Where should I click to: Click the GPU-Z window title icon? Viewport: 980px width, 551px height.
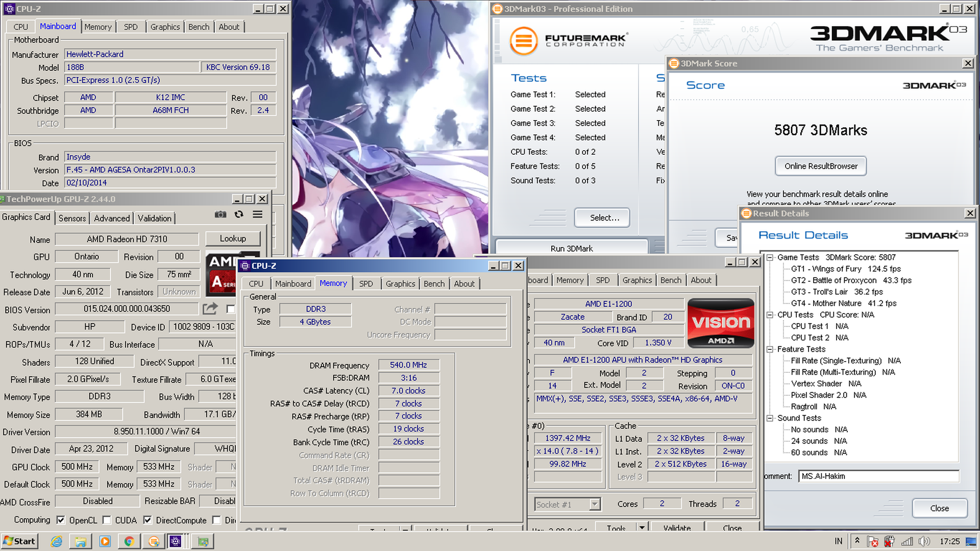[3, 199]
